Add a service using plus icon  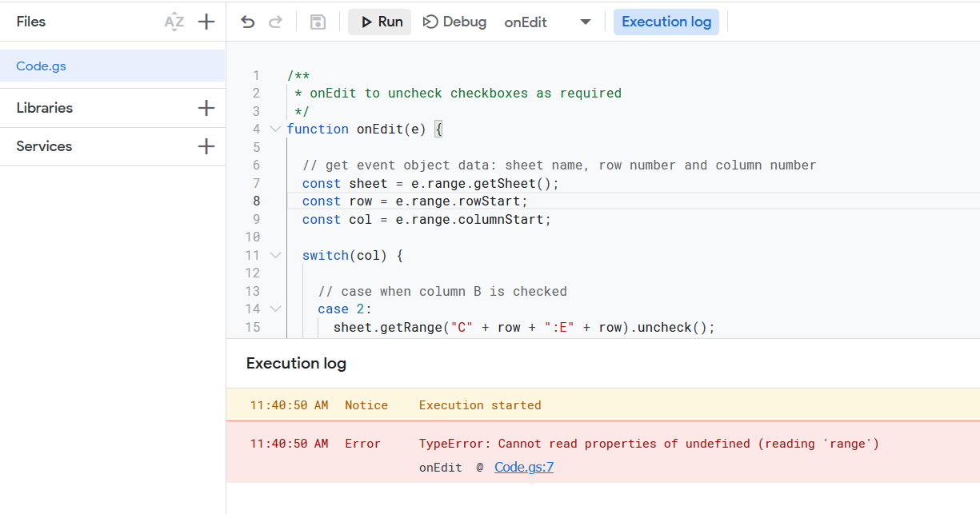[x=206, y=146]
